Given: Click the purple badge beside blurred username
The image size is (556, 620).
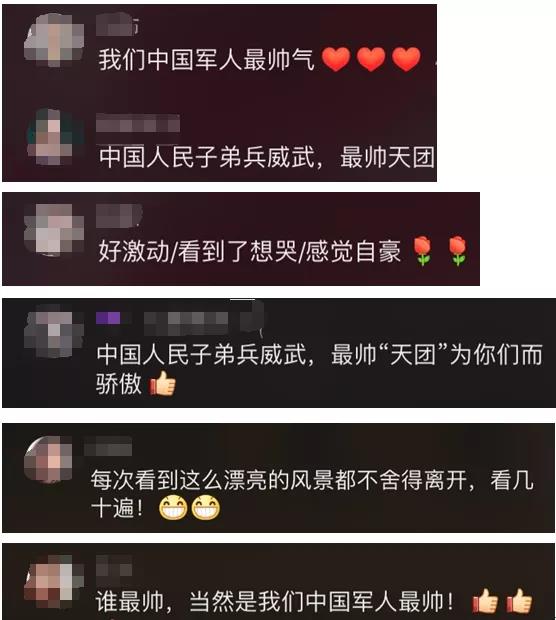Looking at the screenshot, I should click(108, 318).
